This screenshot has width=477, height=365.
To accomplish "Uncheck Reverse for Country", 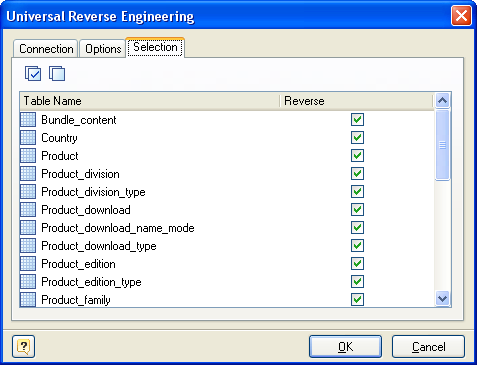I will [x=357, y=138].
